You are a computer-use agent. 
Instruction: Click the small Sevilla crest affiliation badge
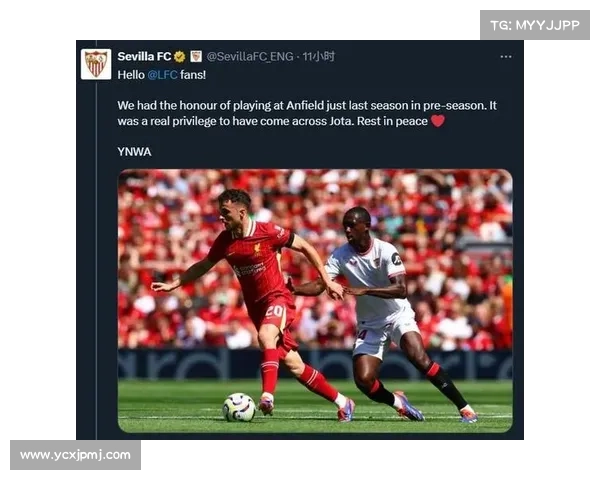196,56
